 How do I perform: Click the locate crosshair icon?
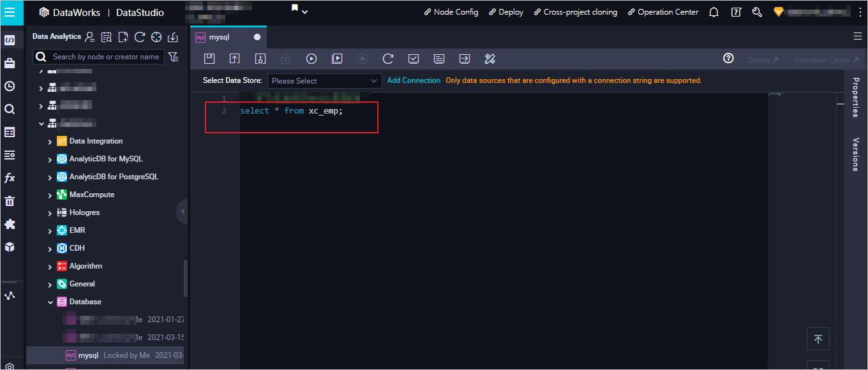pos(156,37)
